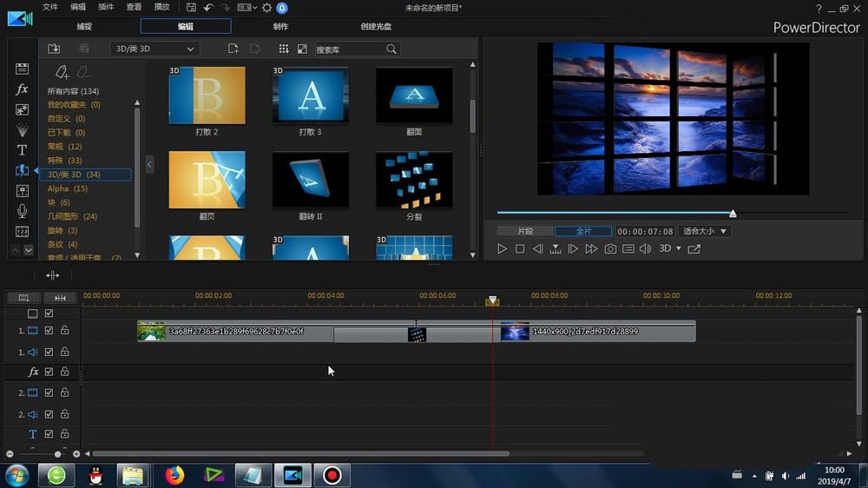Click the timeline zoom slider handle
This screenshot has height=488, width=868.
[58, 454]
